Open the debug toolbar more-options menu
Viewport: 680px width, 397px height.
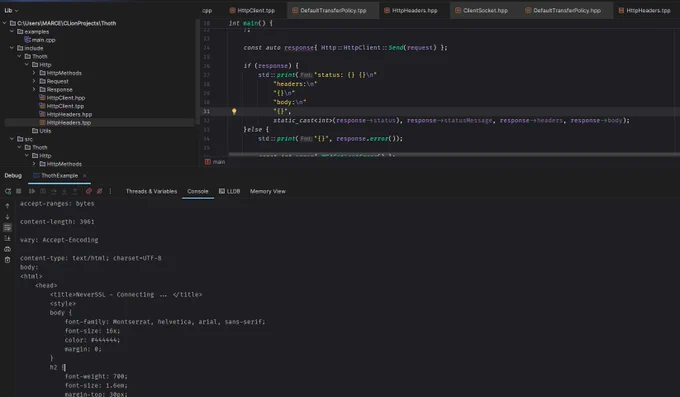[x=110, y=191]
